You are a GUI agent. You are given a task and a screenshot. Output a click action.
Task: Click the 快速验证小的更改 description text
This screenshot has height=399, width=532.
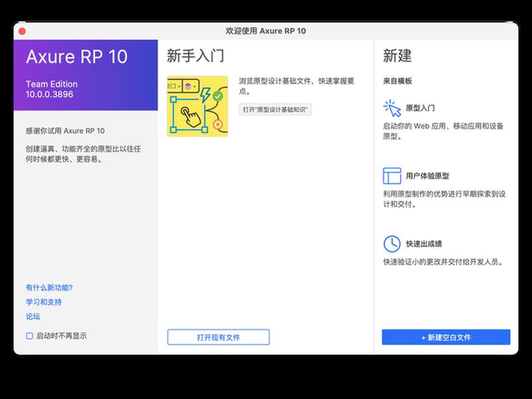tap(443, 261)
